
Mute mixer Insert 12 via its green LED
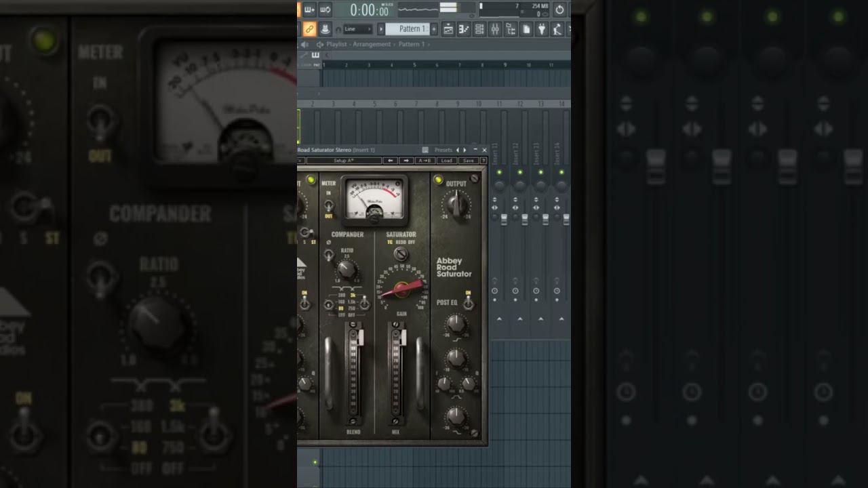click(x=520, y=173)
